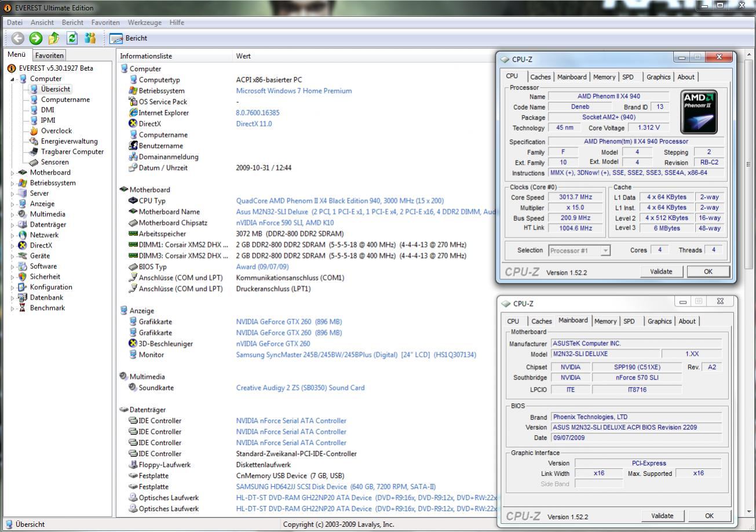Expand the Anzeige tree node
756x532 pixels.
click(x=13, y=204)
